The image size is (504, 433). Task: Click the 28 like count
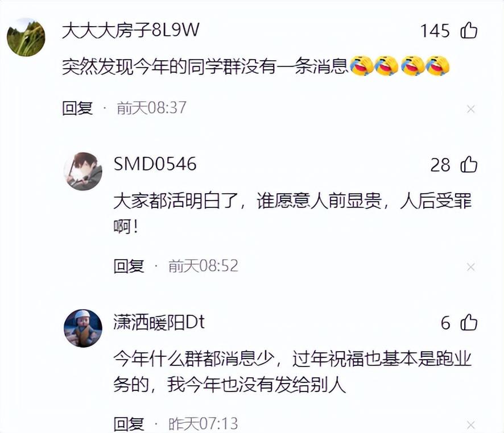(440, 165)
